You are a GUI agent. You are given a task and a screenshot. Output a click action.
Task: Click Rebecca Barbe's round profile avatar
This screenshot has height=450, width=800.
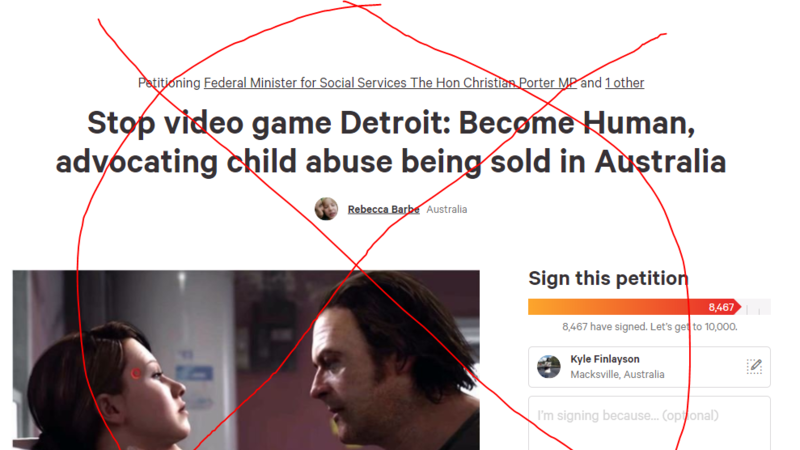[326, 209]
